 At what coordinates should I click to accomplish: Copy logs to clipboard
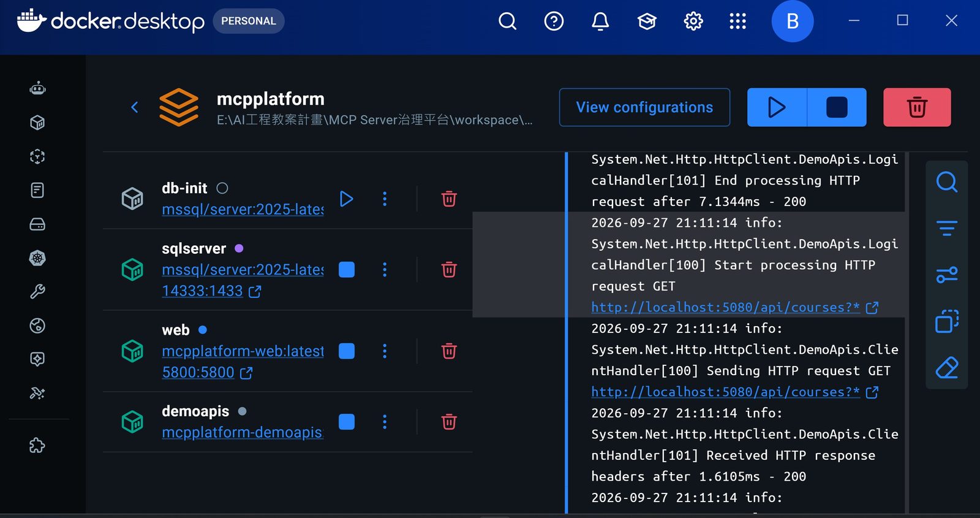947,321
